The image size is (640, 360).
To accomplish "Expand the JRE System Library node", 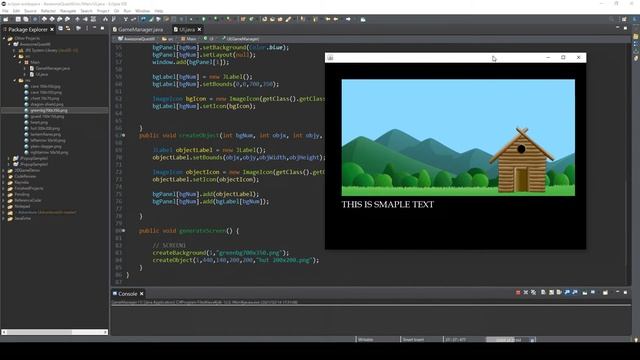I will point(15,50).
